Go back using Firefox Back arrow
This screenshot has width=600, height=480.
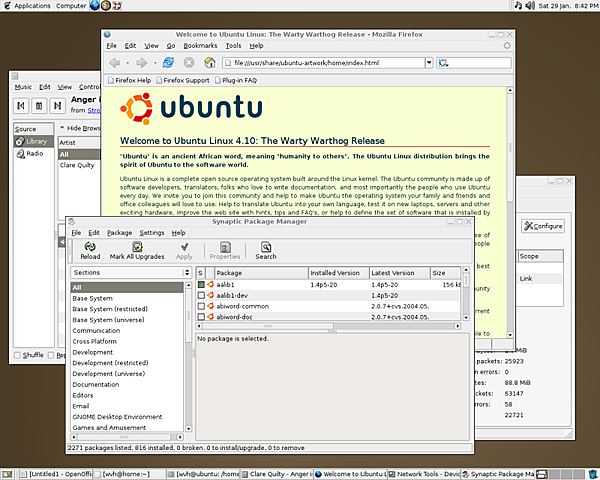(114, 62)
